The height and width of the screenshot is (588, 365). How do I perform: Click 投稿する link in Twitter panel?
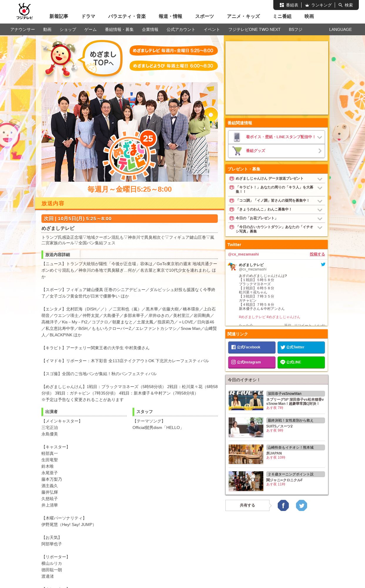tap(317, 254)
